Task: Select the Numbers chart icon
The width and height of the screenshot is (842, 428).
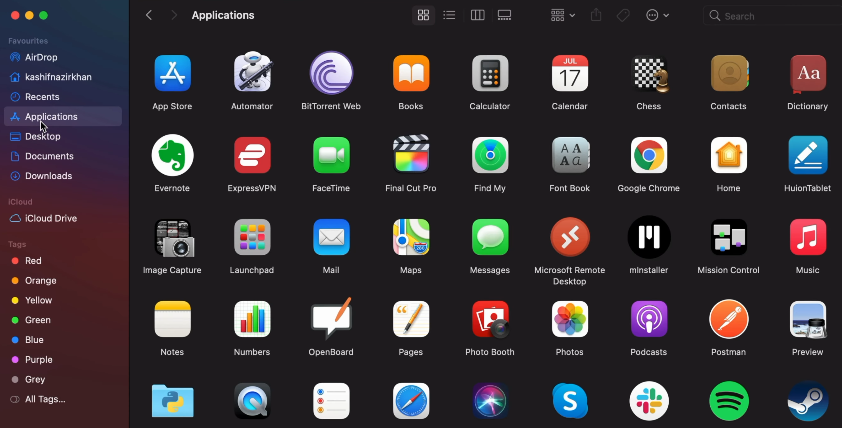Action: pyautogui.click(x=252, y=320)
